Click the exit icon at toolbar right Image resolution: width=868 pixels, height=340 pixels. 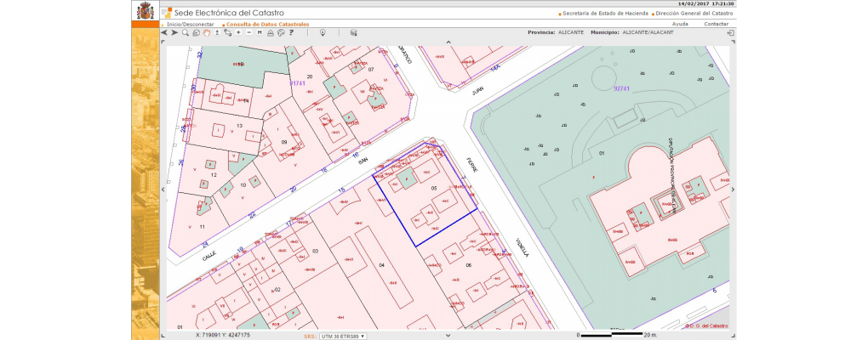[x=730, y=32]
